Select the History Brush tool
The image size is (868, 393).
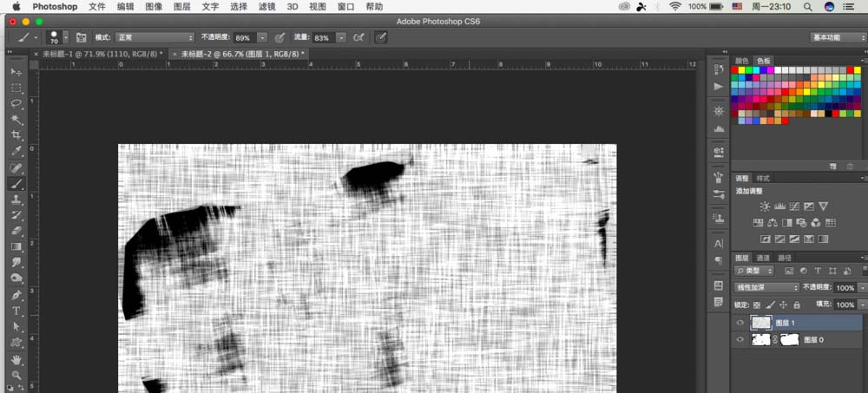tap(16, 215)
